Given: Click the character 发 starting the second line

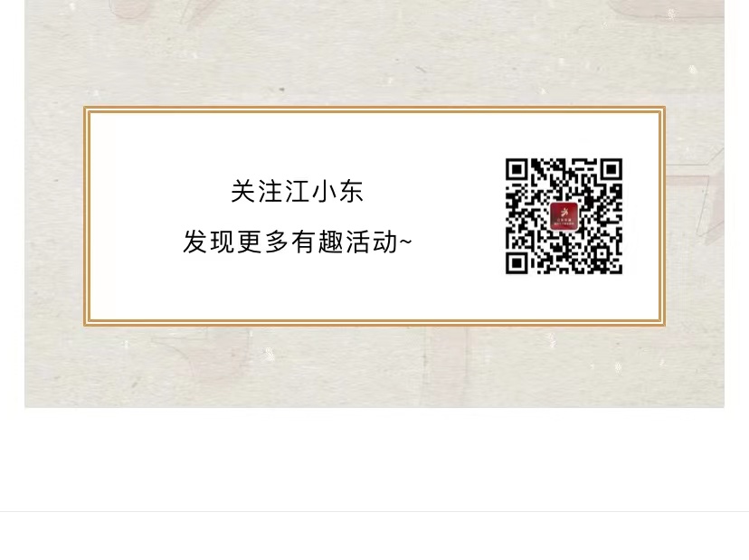Looking at the screenshot, I should (194, 242).
